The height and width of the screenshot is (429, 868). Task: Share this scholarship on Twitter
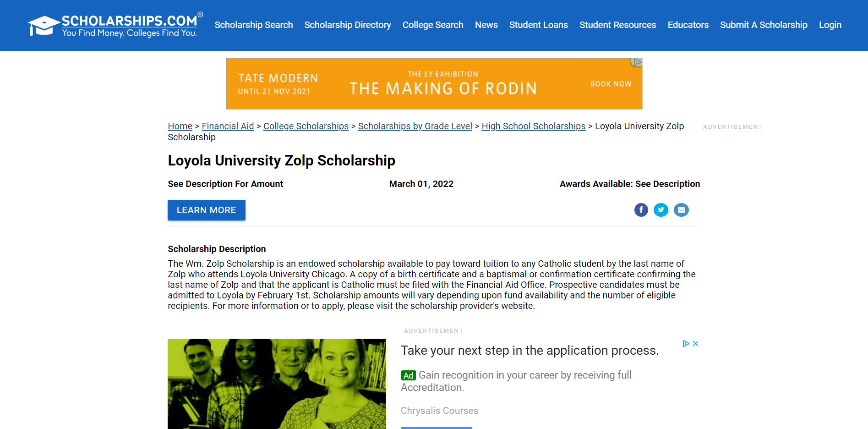pyautogui.click(x=661, y=210)
